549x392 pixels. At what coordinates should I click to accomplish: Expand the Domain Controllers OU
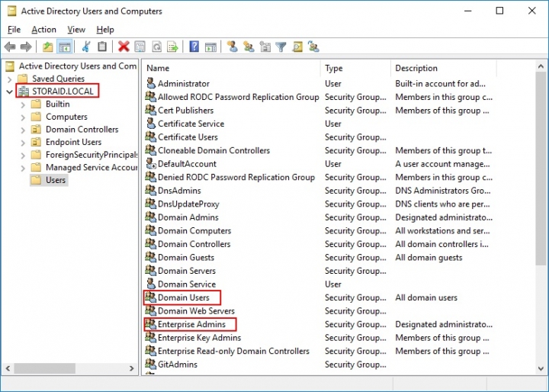(x=23, y=130)
